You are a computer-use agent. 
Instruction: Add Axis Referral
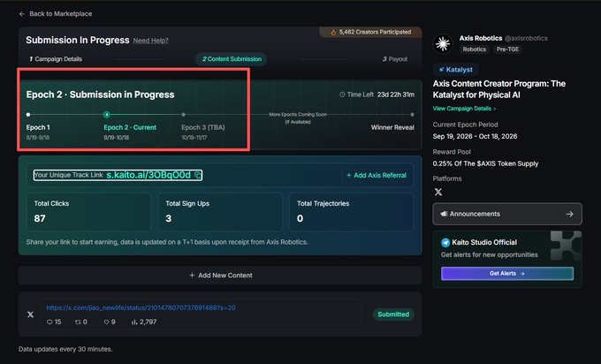point(377,175)
